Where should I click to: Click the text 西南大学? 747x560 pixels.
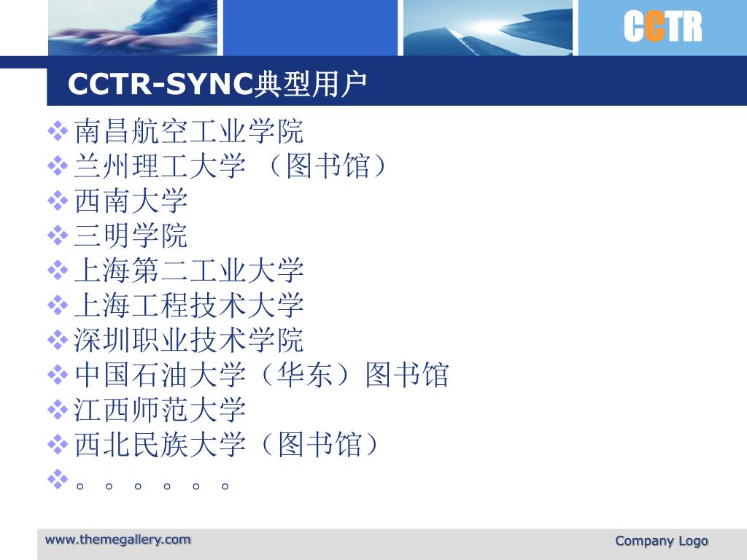click(x=131, y=201)
